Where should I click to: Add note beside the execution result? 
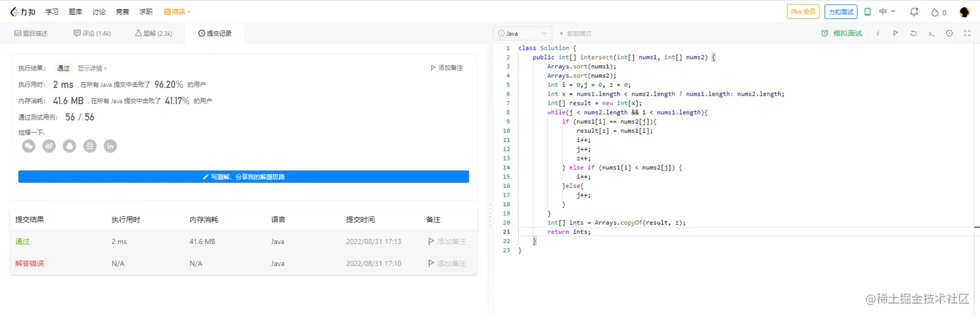(x=447, y=68)
